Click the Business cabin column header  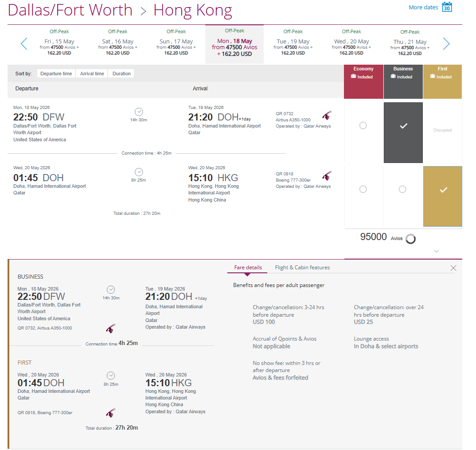click(x=403, y=81)
